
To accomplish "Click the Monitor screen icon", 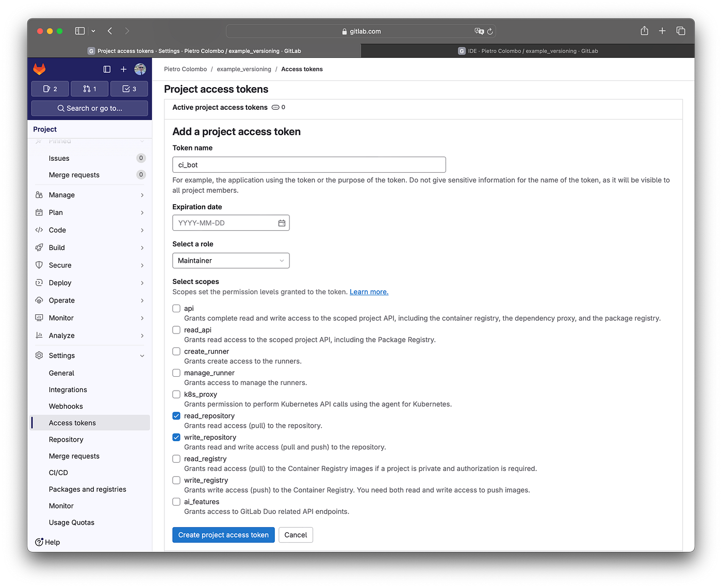I will pos(39,317).
